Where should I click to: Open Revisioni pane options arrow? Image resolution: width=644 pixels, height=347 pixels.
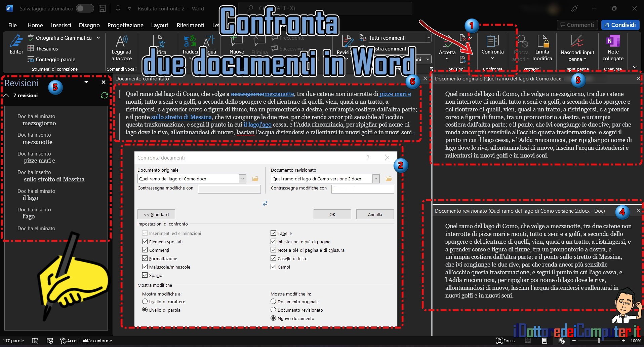click(x=86, y=82)
